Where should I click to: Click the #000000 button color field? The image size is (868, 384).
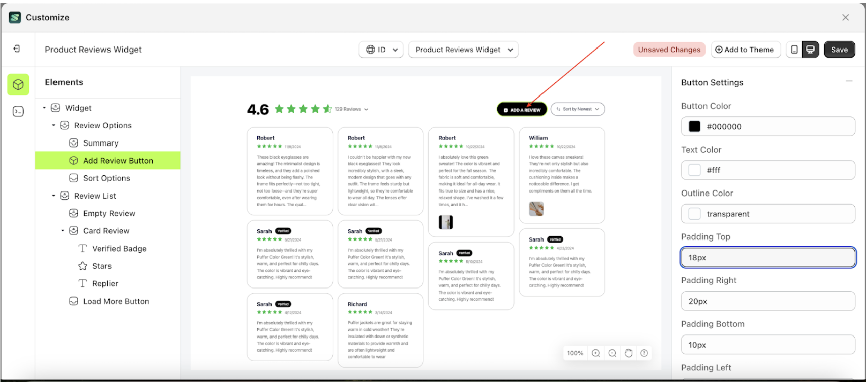click(x=768, y=126)
